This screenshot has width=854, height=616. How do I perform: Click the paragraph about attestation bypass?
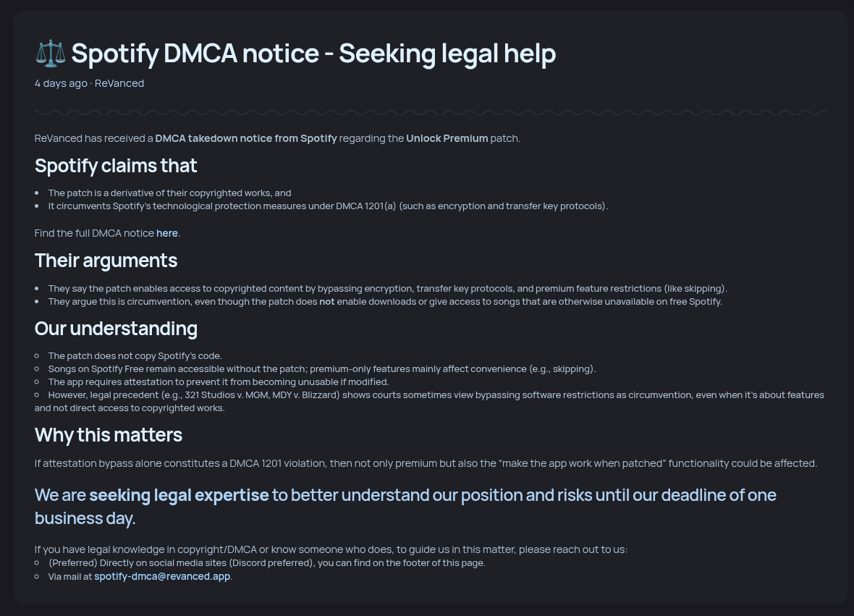(426, 463)
